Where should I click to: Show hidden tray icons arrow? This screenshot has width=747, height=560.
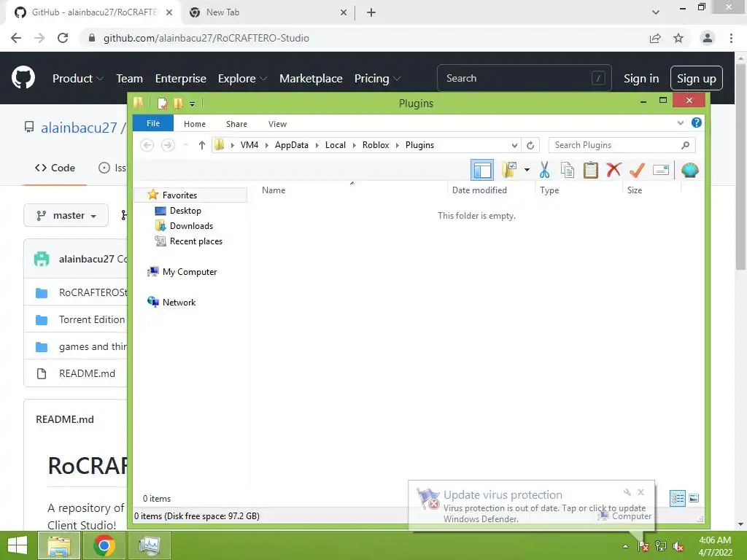tap(625, 546)
